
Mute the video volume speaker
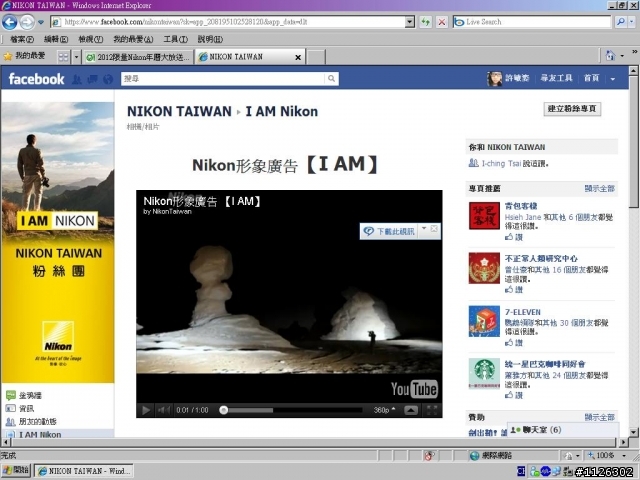(x=164, y=410)
